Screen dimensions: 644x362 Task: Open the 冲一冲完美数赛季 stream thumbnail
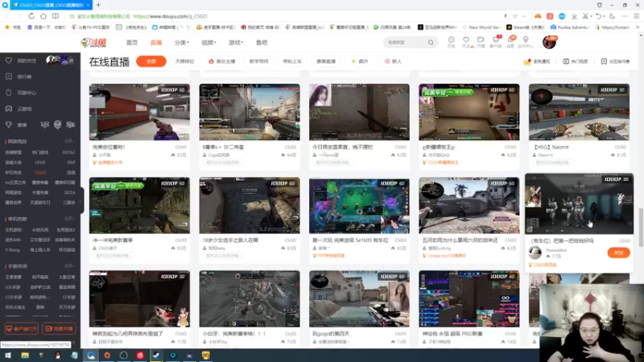coord(139,205)
